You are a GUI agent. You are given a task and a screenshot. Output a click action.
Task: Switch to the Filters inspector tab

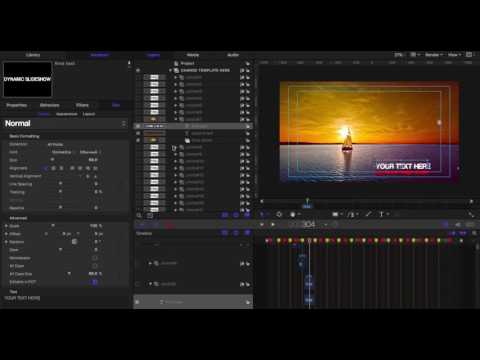coord(82,105)
